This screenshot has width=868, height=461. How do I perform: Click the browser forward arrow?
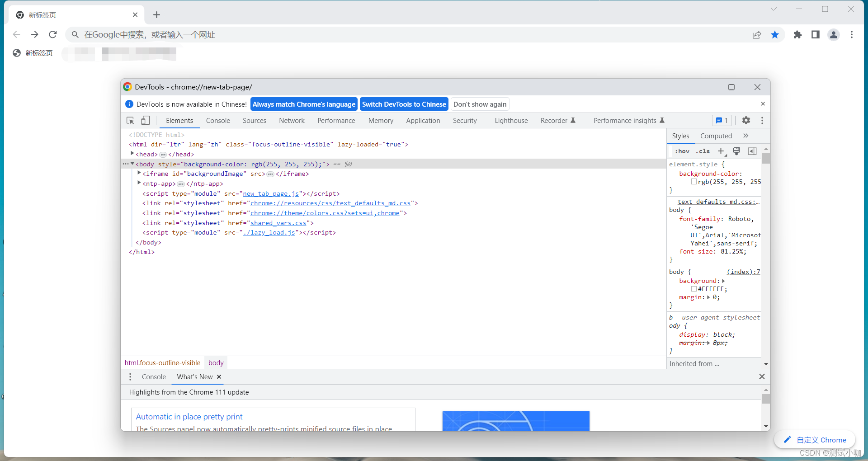(34, 34)
